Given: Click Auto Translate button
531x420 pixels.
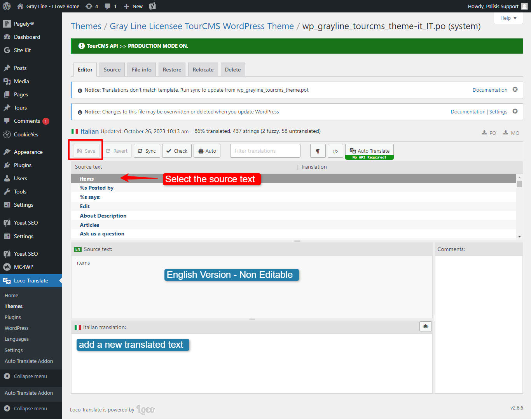Looking at the screenshot, I should (x=369, y=152).
